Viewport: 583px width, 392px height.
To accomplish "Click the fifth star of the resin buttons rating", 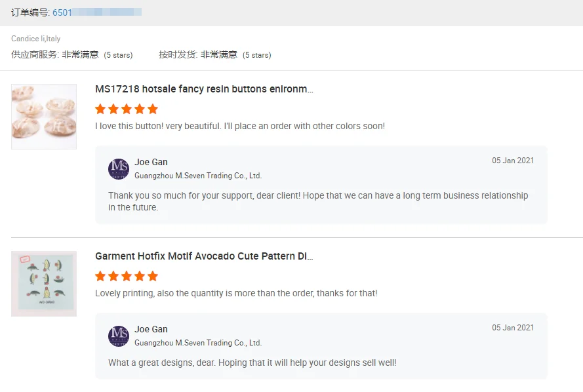I will [153, 109].
